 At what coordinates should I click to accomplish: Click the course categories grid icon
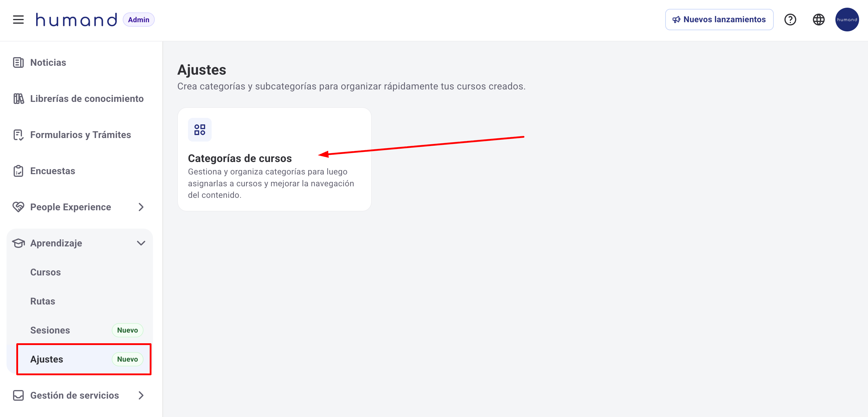[x=200, y=130]
